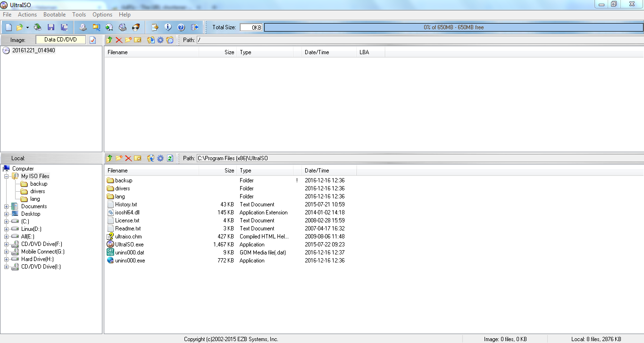Expand the Mobile Connect(G:) node
The width and height of the screenshot is (644, 343).
6,252
